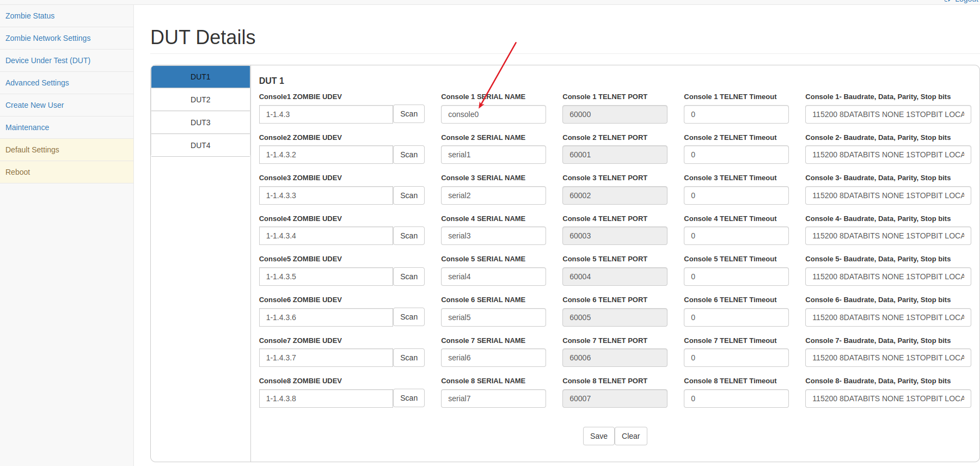The width and height of the screenshot is (980, 466).
Task: Scan for Console1 zombie udev
Action: tap(409, 114)
